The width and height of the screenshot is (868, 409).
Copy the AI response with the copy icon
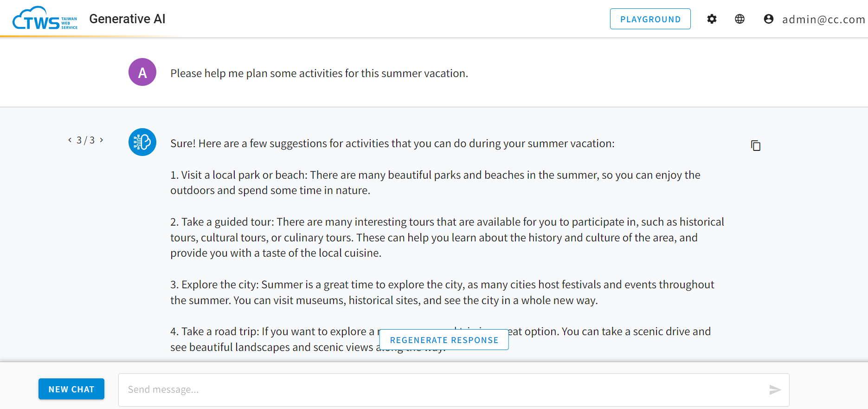pos(756,146)
